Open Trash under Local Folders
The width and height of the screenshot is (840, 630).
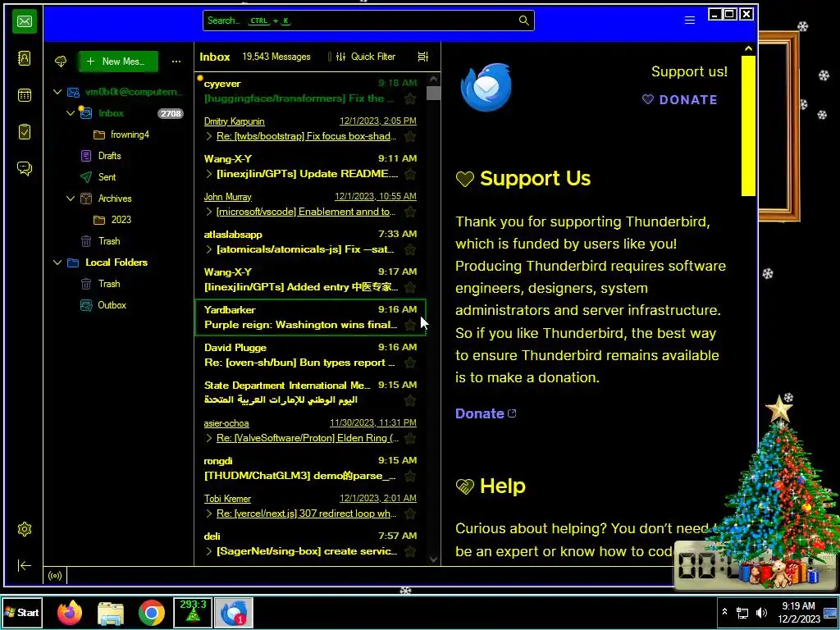tap(109, 284)
